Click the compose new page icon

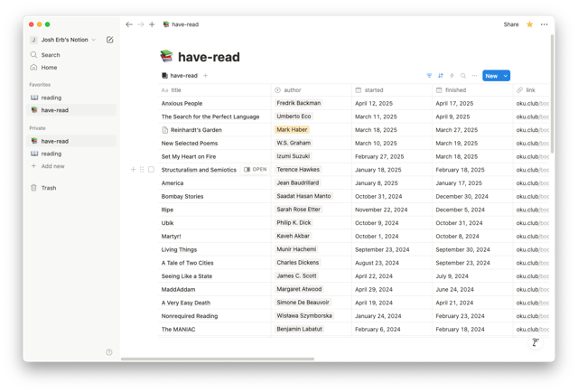[x=110, y=40]
